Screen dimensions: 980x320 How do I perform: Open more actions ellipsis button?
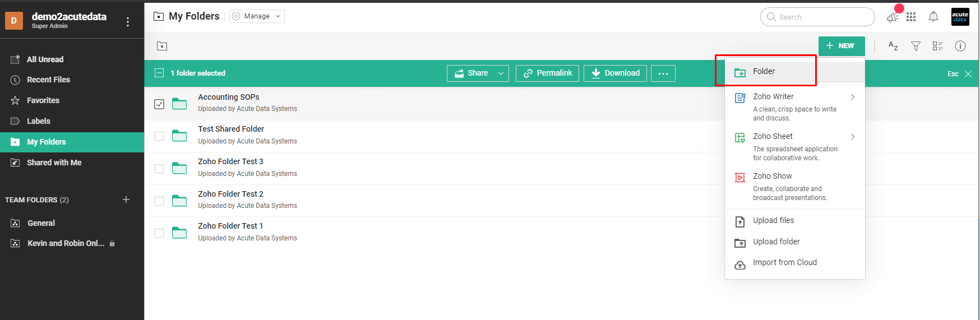click(663, 73)
